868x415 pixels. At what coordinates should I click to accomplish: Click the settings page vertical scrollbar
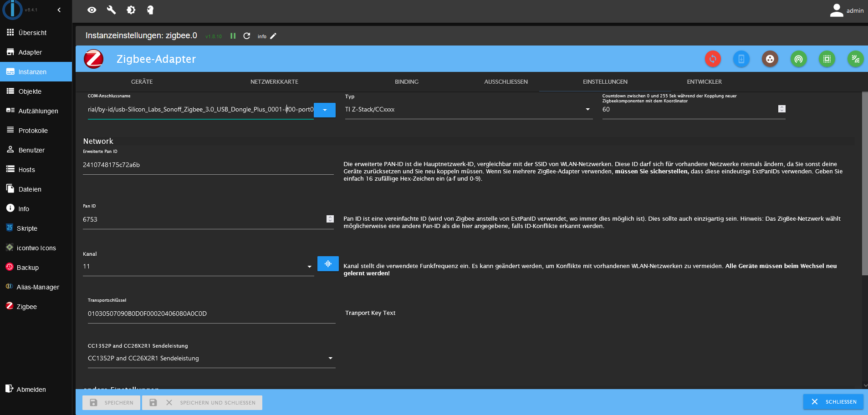click(x=865, y=184)
